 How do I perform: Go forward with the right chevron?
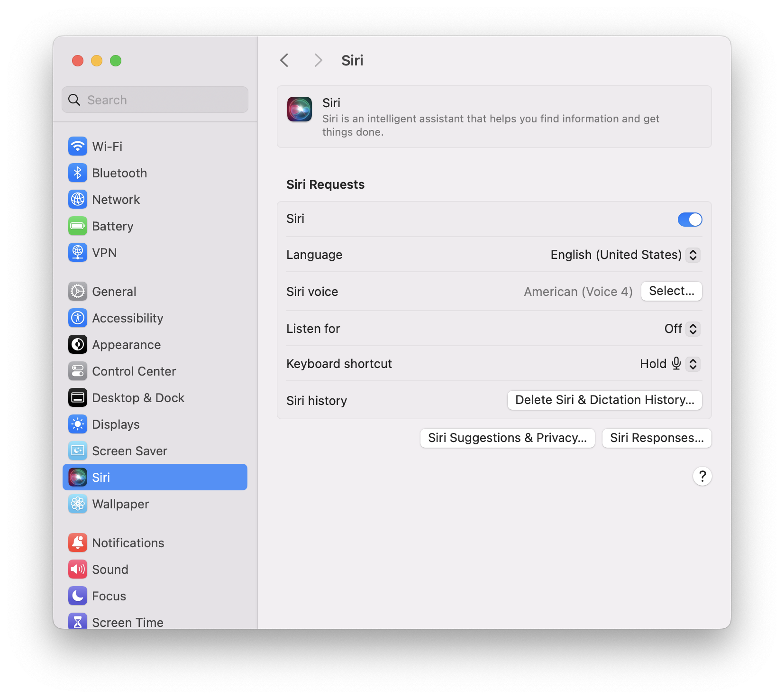click(x=318, y=60)
